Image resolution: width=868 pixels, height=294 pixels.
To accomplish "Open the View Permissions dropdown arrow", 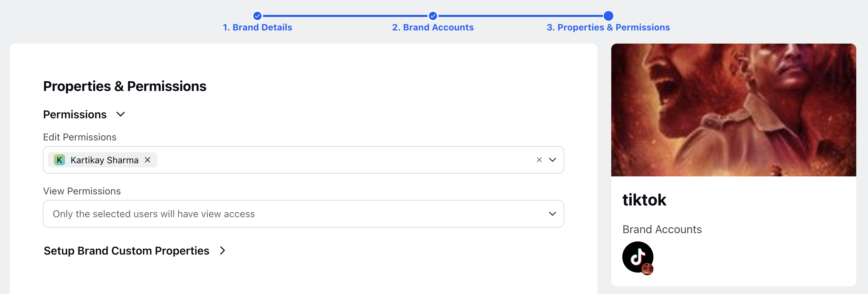I will [x=553, y=214].
